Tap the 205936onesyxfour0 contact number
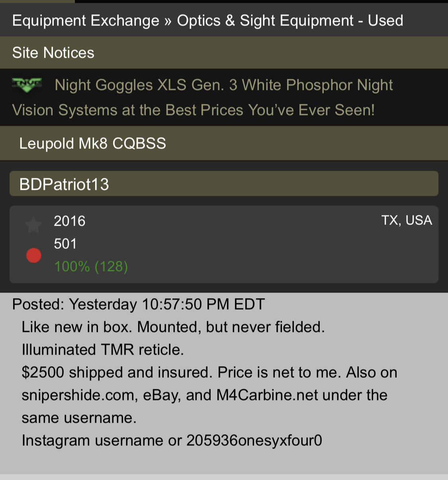The image size is (448, 480). (254, 441)
